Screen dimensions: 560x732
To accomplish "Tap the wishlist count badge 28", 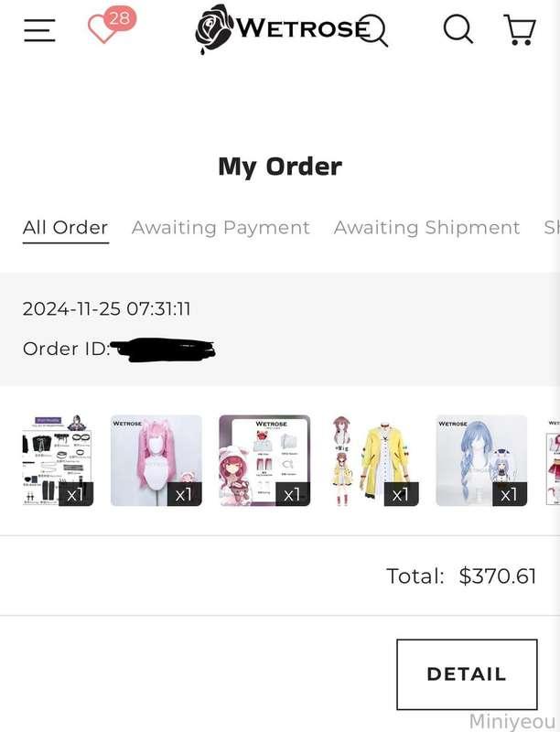I will click(x=120, y=18).
